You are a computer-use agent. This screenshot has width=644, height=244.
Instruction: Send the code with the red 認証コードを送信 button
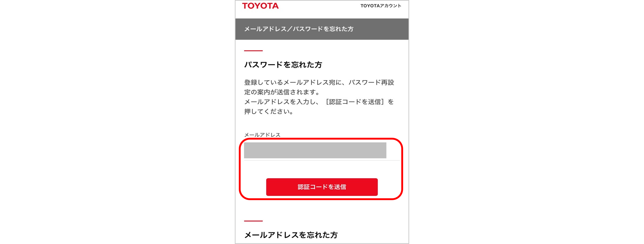(322, 187)
